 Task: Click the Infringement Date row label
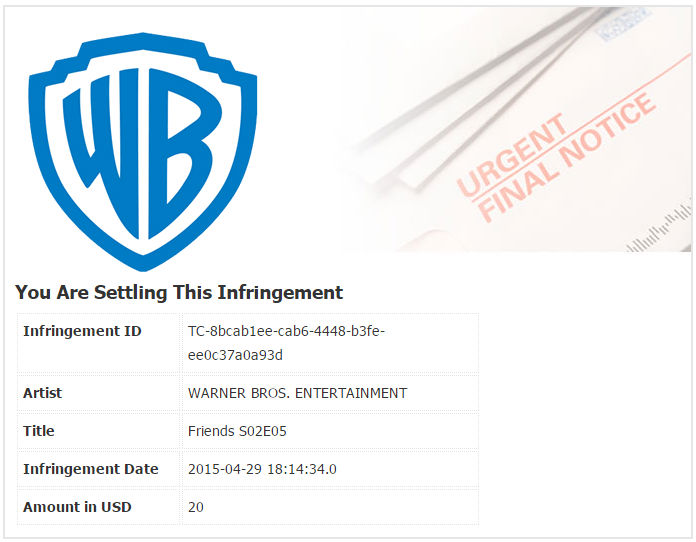coord(91,469)
